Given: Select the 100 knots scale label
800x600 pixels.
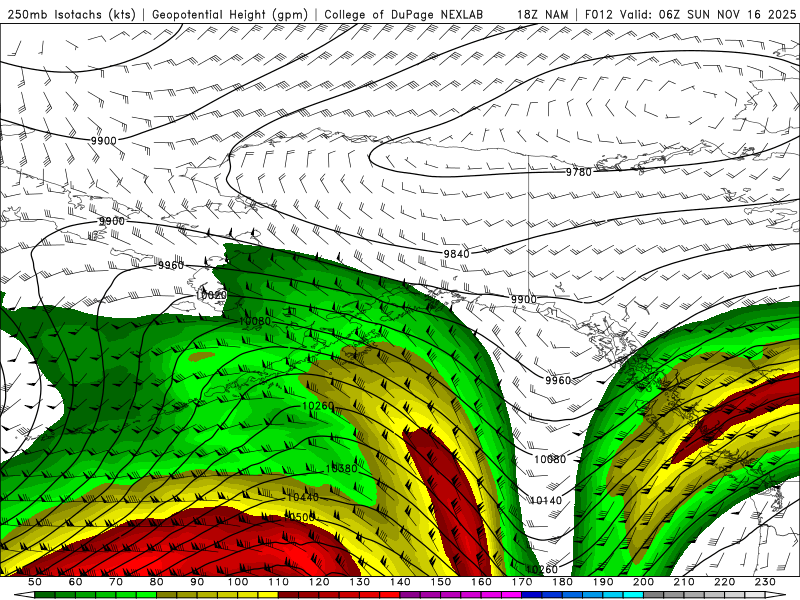Looking at the screenshot, I should 238,582.
